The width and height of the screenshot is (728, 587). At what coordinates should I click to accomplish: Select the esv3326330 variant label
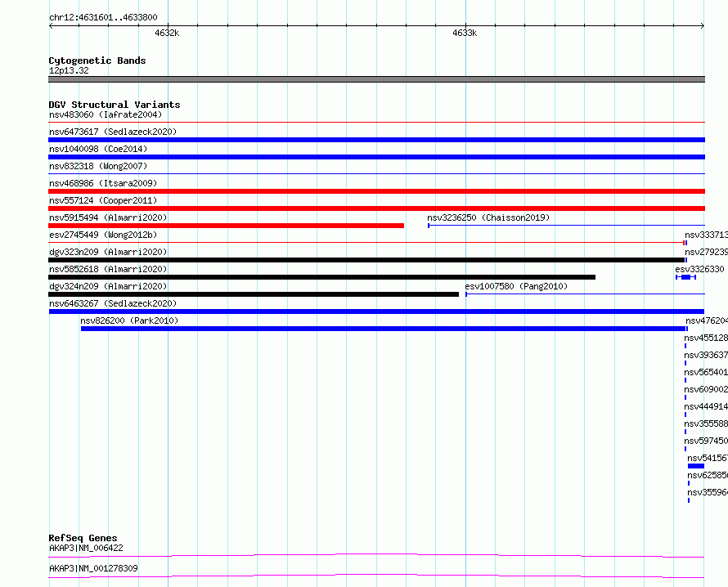[x=699, y=269]
